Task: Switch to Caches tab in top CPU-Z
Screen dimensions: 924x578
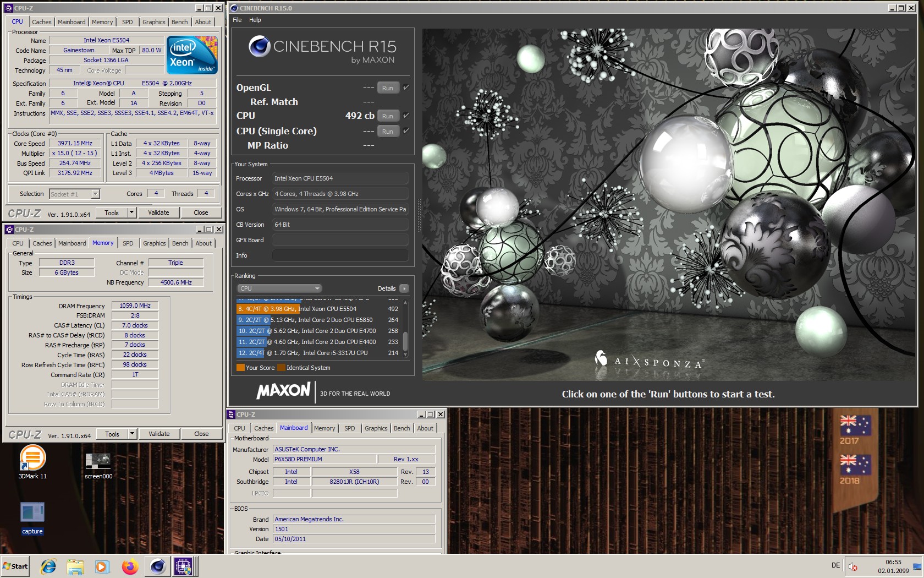Action: pos(42,22)
